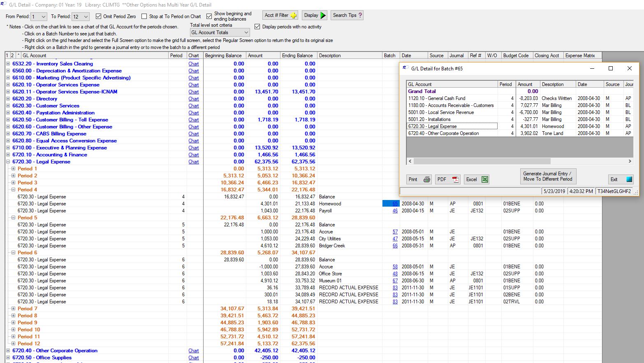Export batch detail to Excel
The image size is (644, 363).
477,179
